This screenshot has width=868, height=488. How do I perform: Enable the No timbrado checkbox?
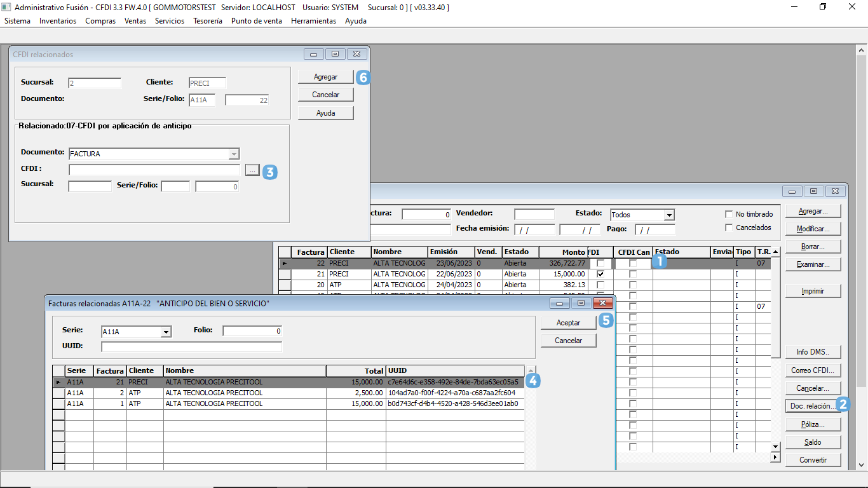click(729, 214)
